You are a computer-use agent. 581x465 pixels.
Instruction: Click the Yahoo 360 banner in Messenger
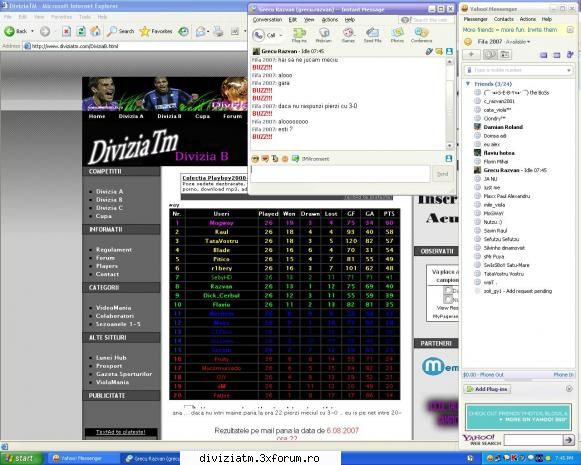518,417
